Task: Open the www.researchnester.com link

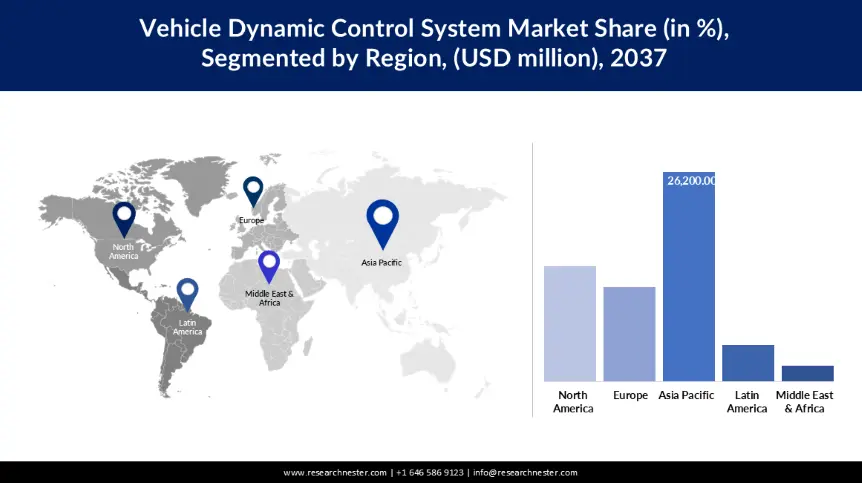Action: pyautogui.click(x=335, y=473)
